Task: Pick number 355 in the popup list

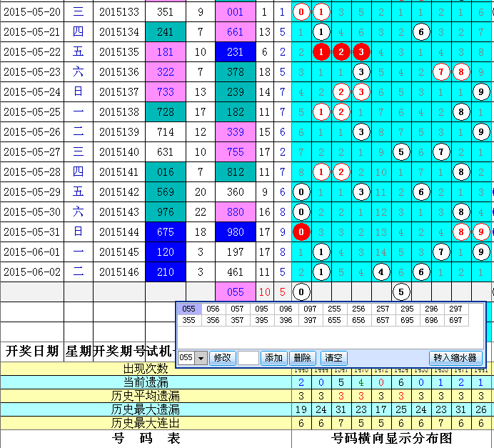Action: pos(188,321)
